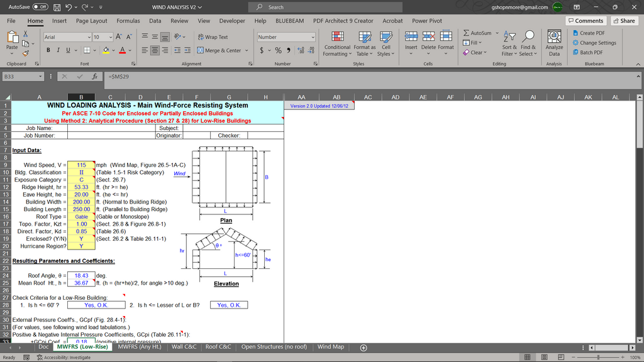Toggle Wrap Text

coord(213,37)
